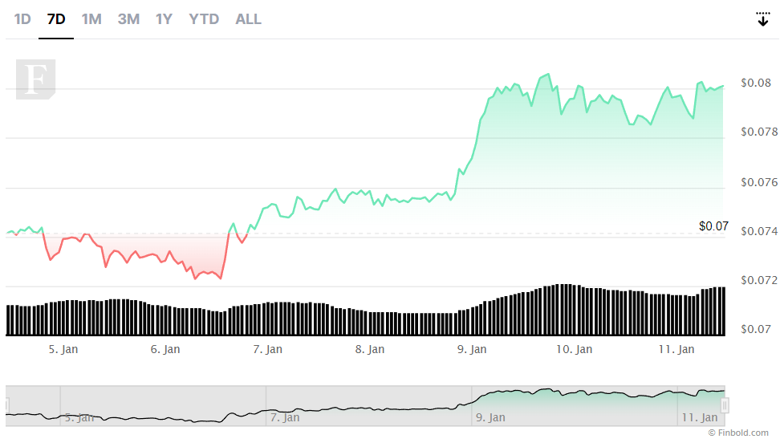Select the YTD range option
780x447 pixels.
(204, 19)
